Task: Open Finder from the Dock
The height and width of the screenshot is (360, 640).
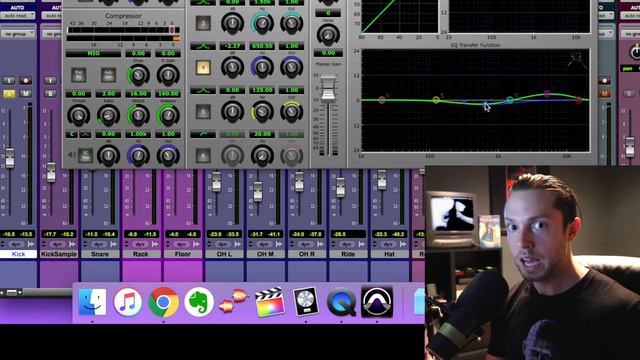Action: point(92,302)
